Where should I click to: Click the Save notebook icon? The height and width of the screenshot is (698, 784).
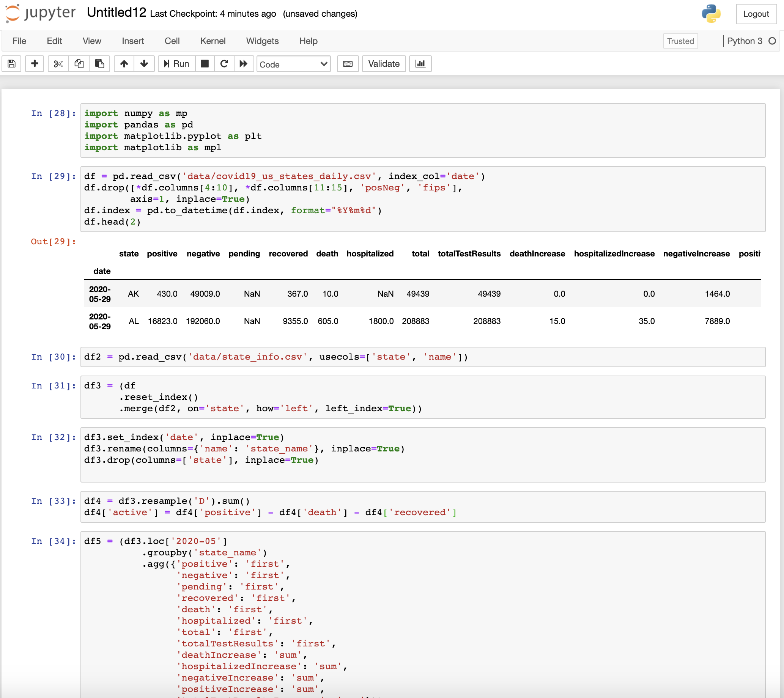(x=12, y=64)
